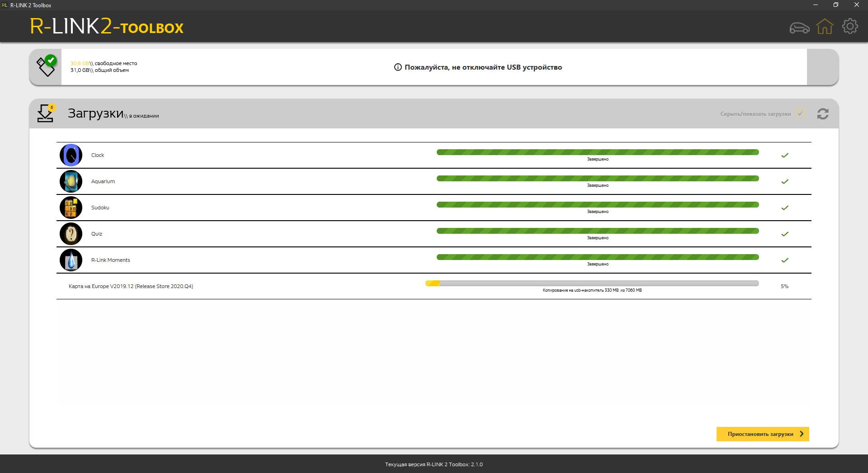This screenshot has width=868, height=473.
Task: Click the Текущая версия R-LINK 2 Toolbox text
Action: [x=434, y=464]
